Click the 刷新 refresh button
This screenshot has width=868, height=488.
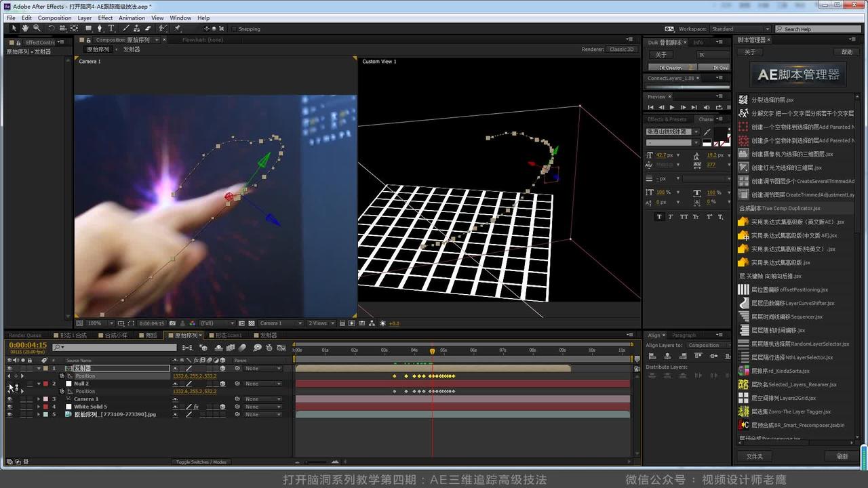842,456
